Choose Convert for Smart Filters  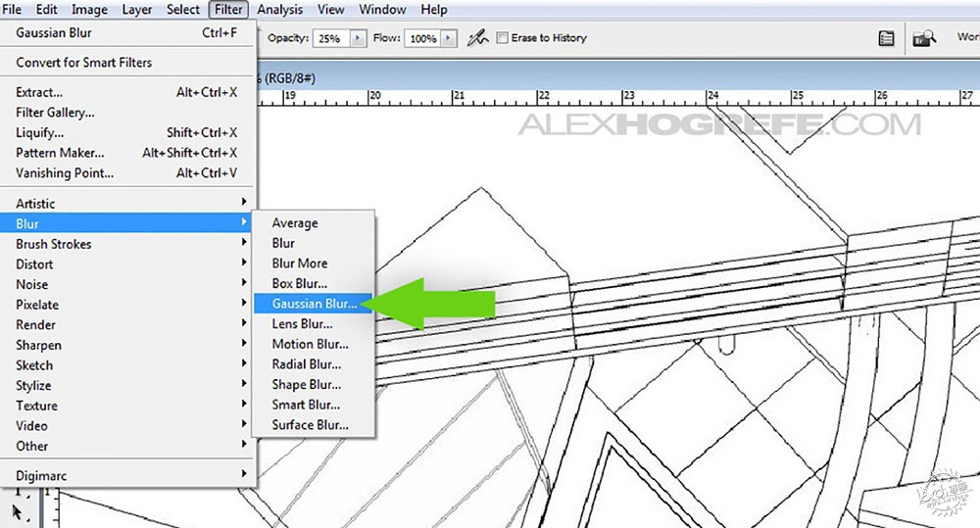[x=126, y=63]
